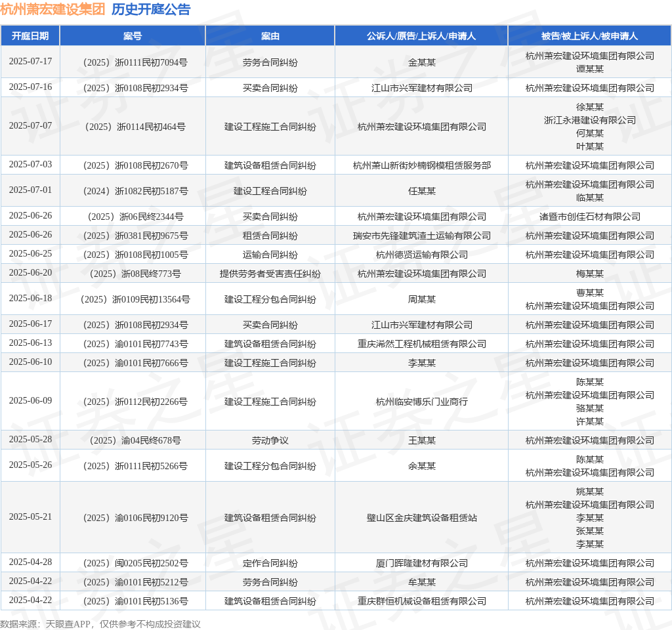Click defendant 何某某
672x630 pixels.
click(x=590, y=133)
